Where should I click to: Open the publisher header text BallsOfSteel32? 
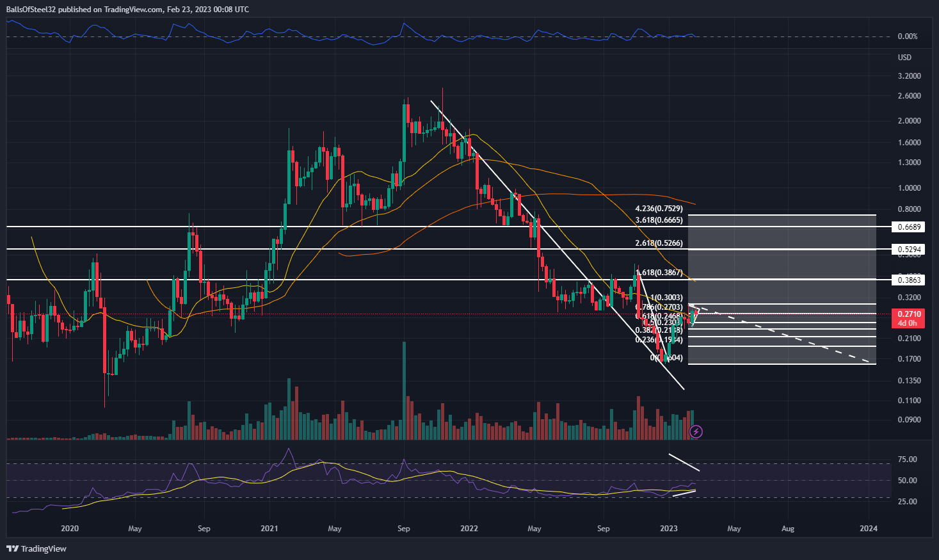[x=30, y=10]
